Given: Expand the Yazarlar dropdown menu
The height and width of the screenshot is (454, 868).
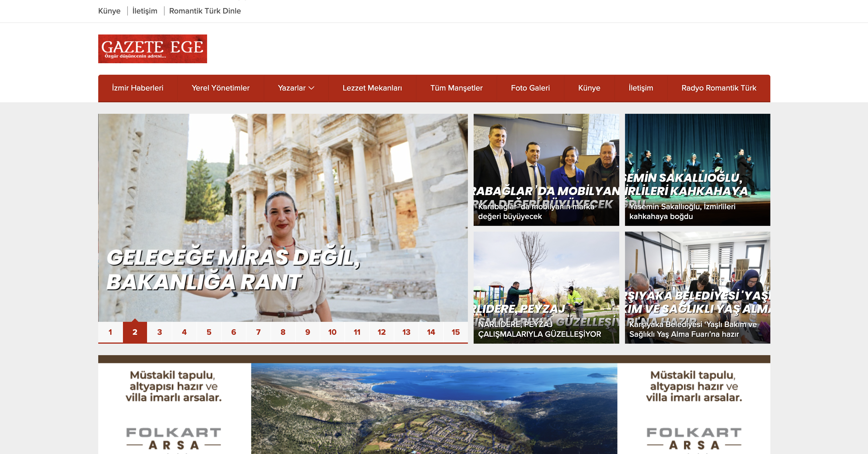Looking at the screenshot, I should click(296, 88).
